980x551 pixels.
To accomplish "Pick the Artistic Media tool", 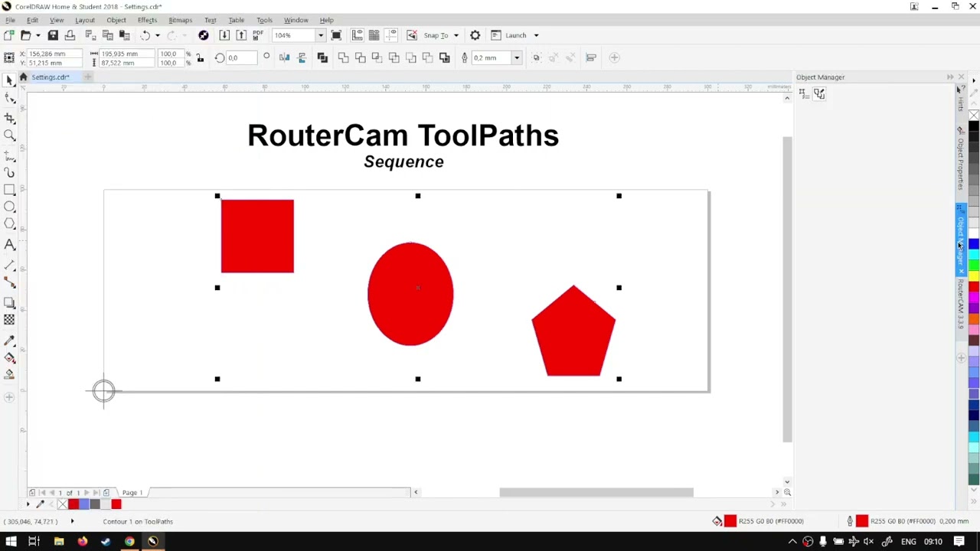I will [9, 172].
